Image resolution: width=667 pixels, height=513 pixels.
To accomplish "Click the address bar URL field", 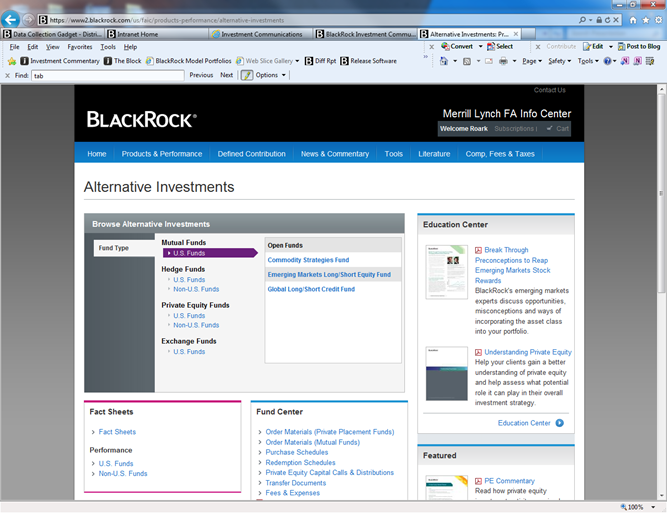I will click(308, 20).
